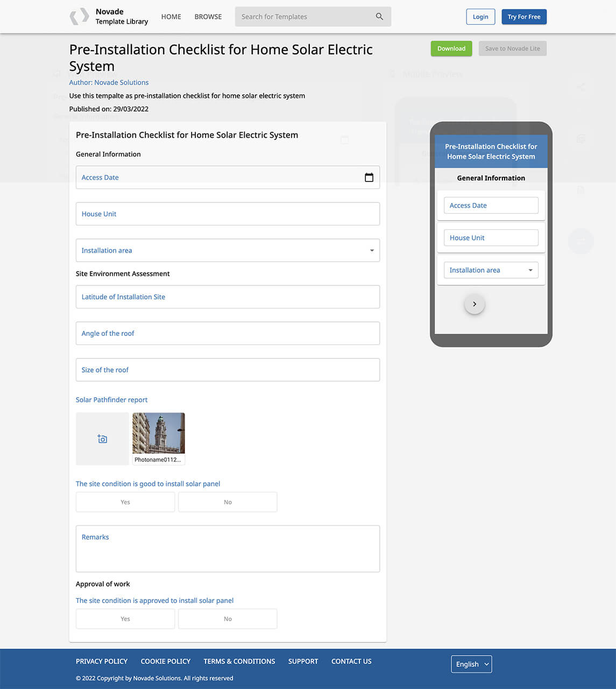Viewport: 616px width, 689px height.
Task: Open the Installation area dropdown in mobile preview
Action: tap(530, 270)
